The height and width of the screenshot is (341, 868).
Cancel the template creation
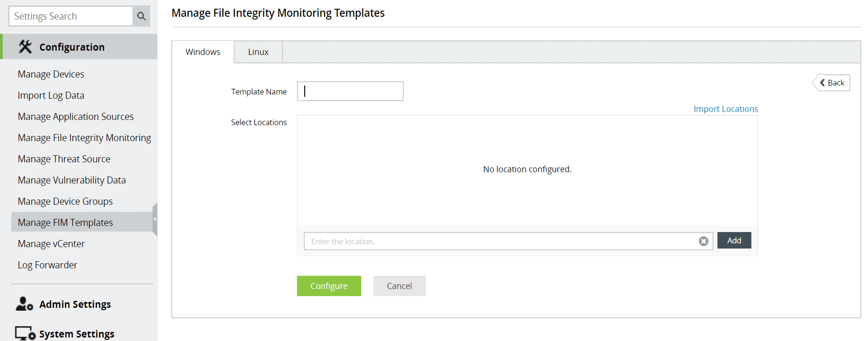(x=399, y=286)
